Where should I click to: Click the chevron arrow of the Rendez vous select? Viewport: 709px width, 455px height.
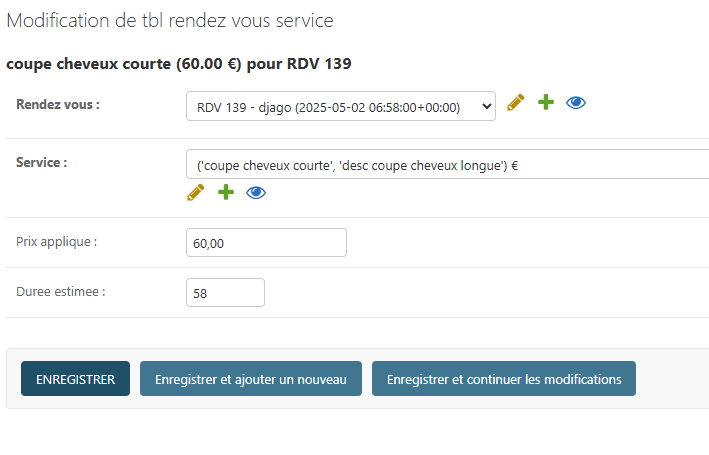[486, 106]
